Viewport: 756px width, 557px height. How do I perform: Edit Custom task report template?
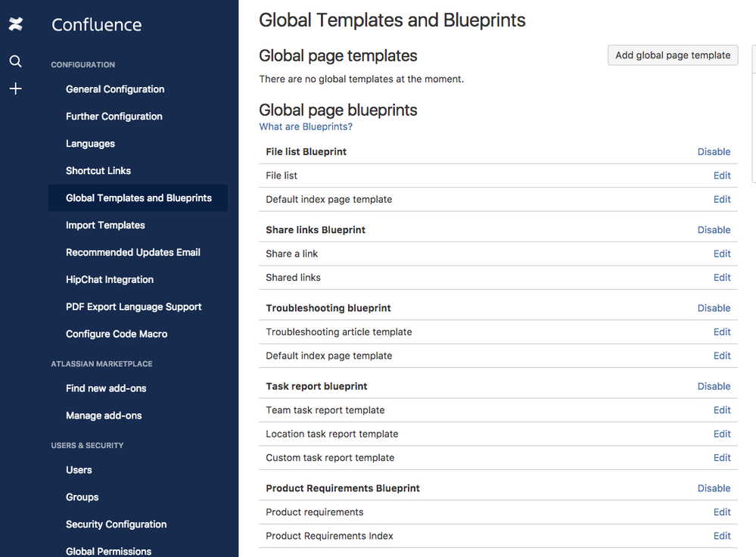pos(722,458)
